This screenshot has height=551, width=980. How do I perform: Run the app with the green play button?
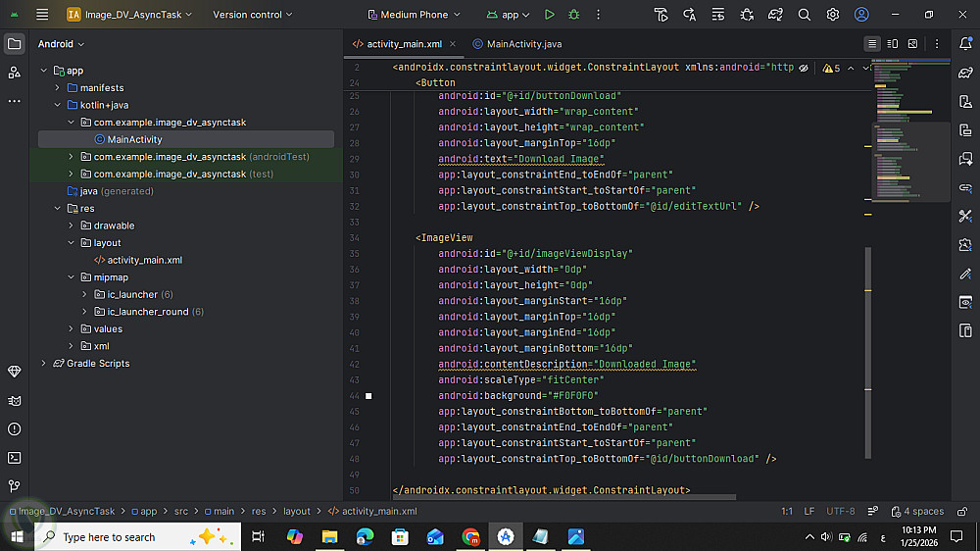coord(549,15)
